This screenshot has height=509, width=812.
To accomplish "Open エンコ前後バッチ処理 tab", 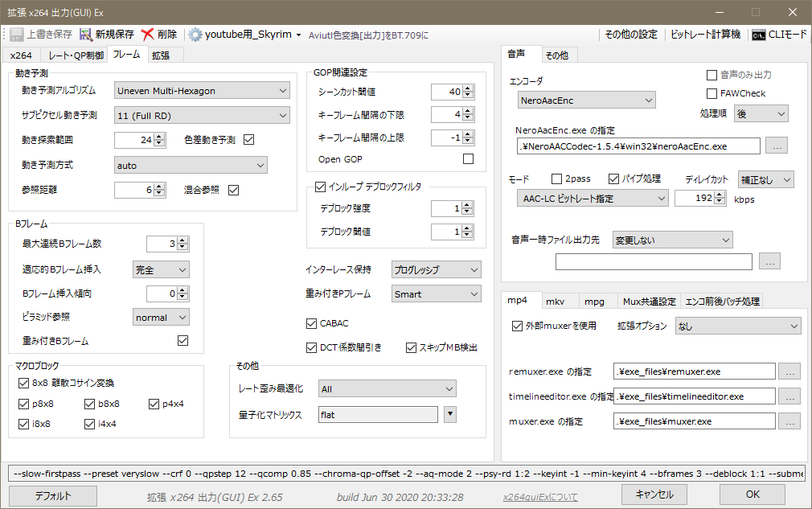I will [x=722, y=302].
